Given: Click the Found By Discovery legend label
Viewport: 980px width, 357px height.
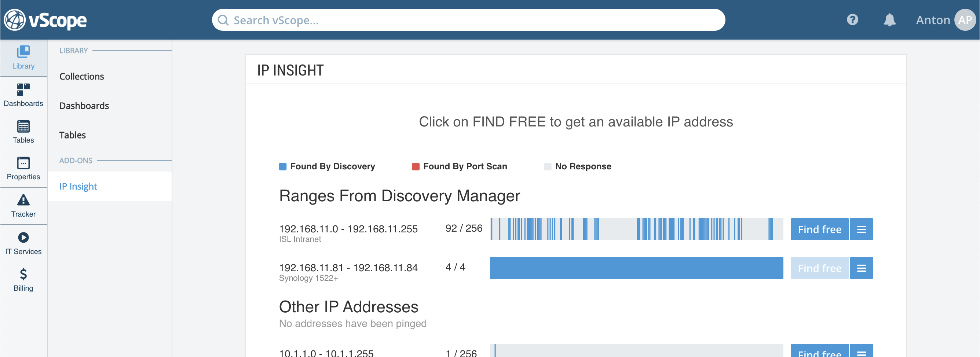Looking at the screenshot, I should pyautogui.click(x=333, y=166).
